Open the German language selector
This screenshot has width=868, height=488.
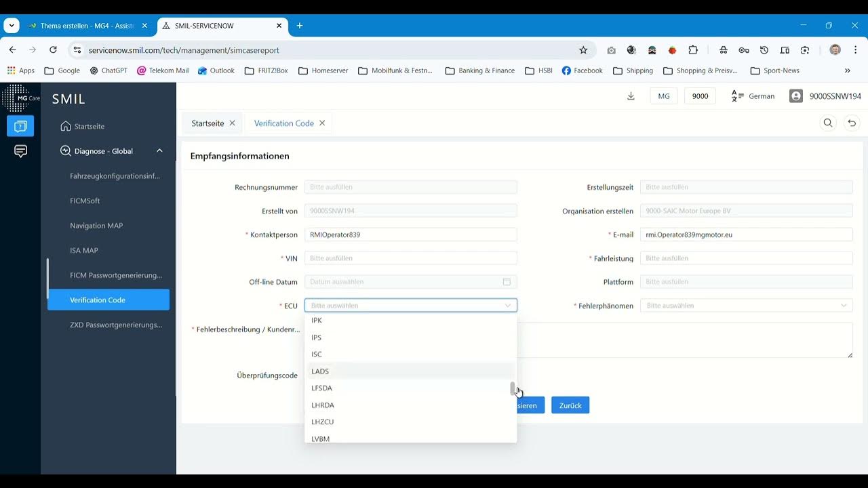click(753, 96)
